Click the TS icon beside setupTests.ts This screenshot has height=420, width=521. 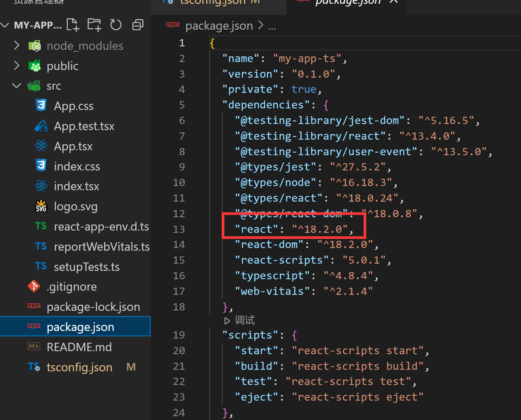coord(41,266)
